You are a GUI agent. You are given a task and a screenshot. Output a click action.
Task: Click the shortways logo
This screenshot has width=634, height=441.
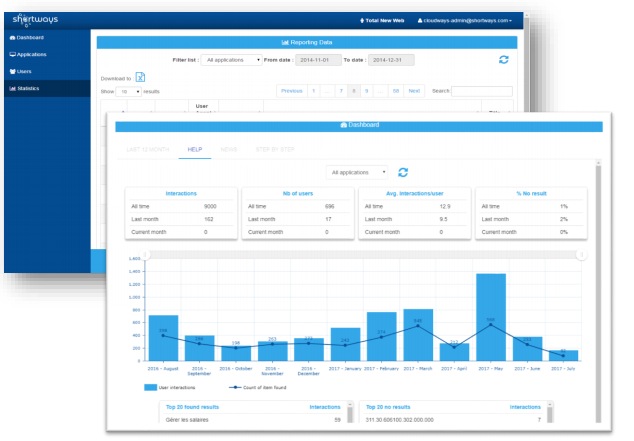click(x=35, y=20)
